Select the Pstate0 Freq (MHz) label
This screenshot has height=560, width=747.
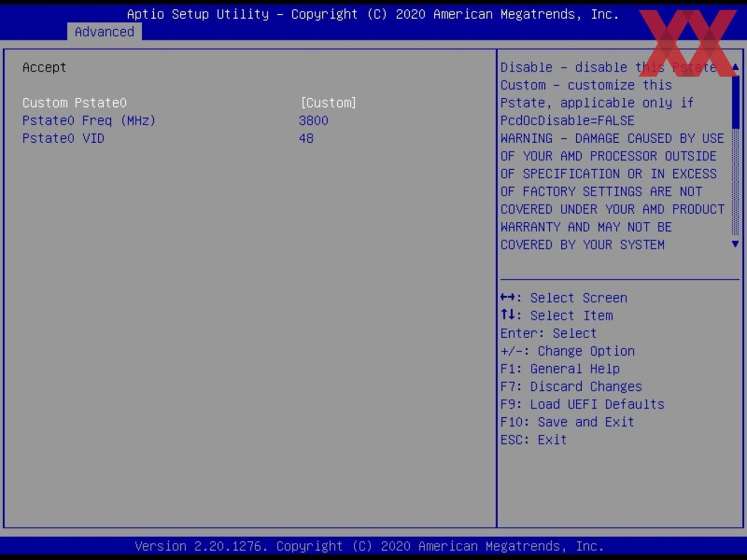pyautogui.click(x=89, y=121)
